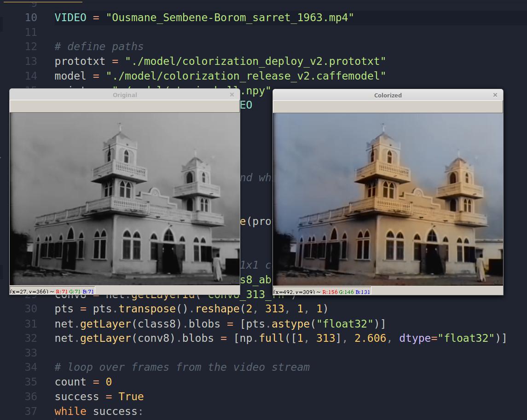Click line number 14 in the gutter
This screenshot has width=527, height=420.
click(31, 76)
